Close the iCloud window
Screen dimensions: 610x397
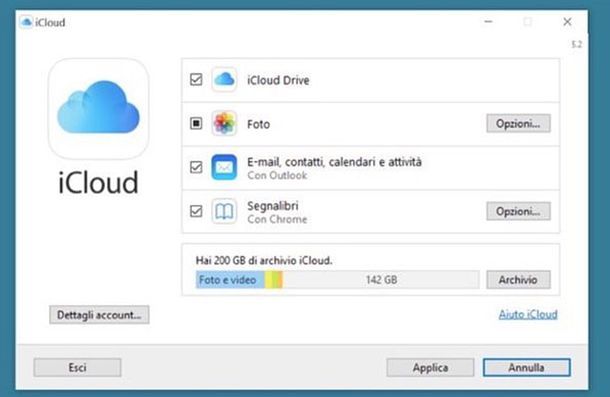[x=567, y=22]
